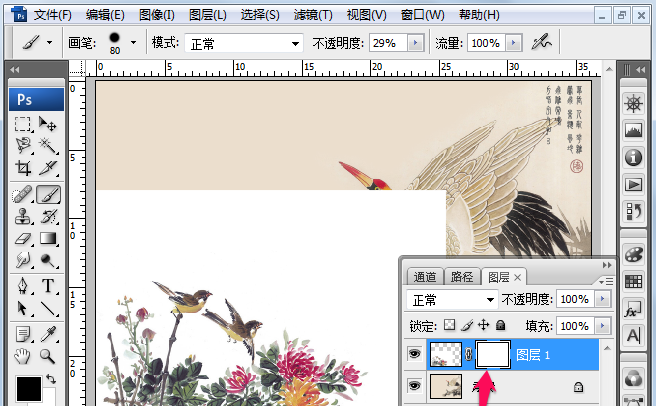Image resolution: width=656 pixels, height=406 pixels.
Task: Open the Swatches panel icon
Action: (x=633, y=281)
